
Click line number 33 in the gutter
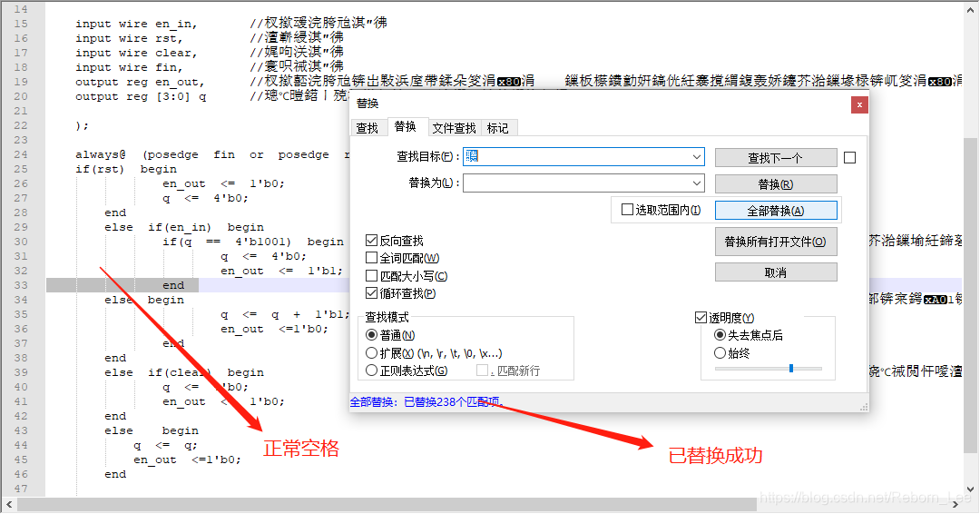[x=21, y=285]
